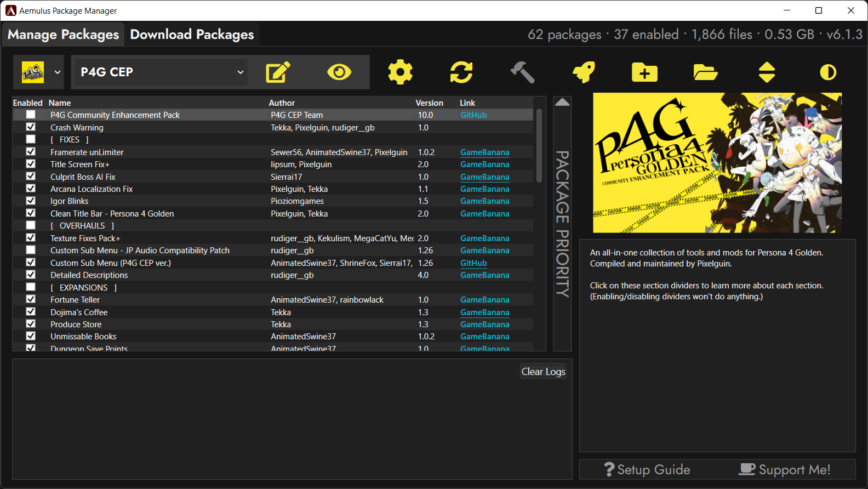The image size is (868, 489).
Task: Click the PACKAGE PRIORITY vertical label
Action: click(563, 224)
